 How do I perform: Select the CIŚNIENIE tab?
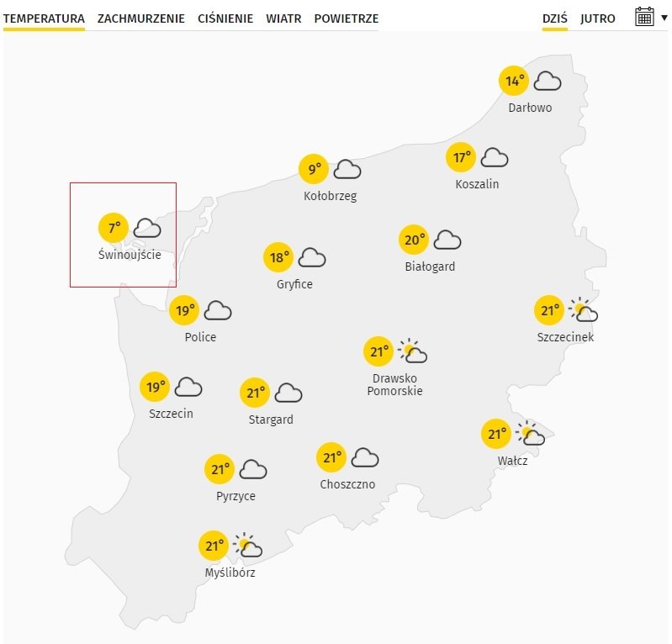coord(225,18)
